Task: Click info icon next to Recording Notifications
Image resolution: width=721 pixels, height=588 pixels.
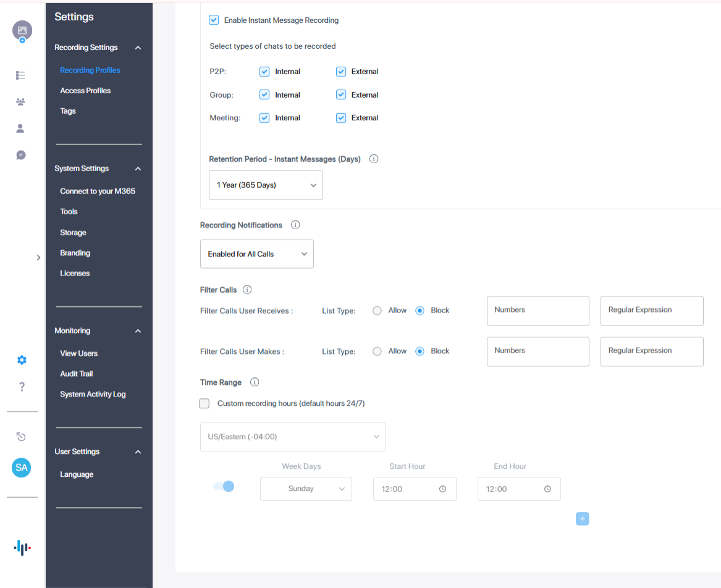Action: [295, 225]
